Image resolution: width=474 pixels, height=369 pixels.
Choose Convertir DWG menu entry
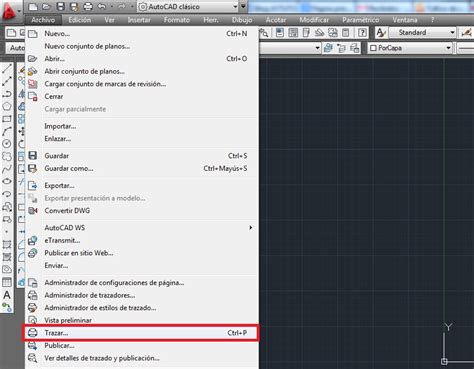tap(142, 211)
